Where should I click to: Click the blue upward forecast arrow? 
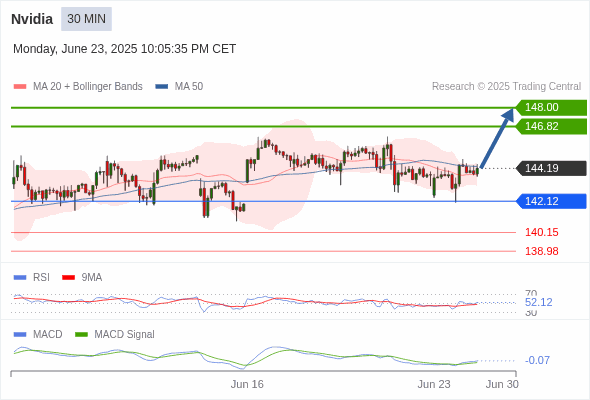497,138
